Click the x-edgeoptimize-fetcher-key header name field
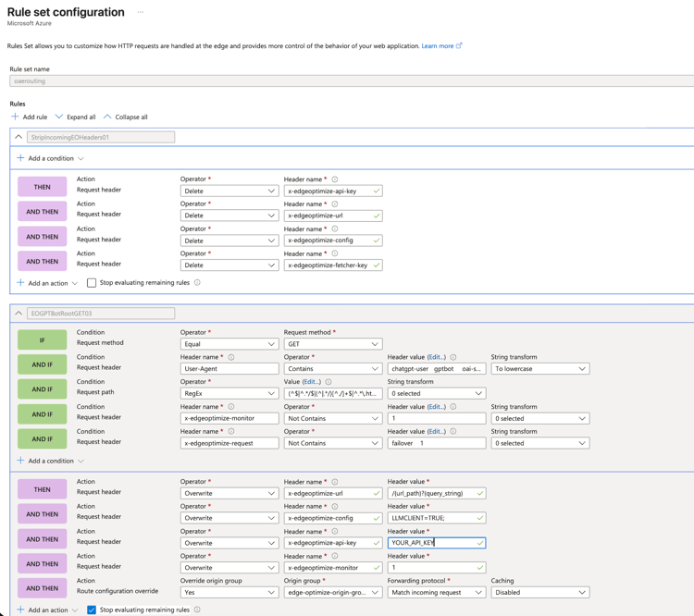This screenshot has height=616, width=694. click(x=333, y=265)
